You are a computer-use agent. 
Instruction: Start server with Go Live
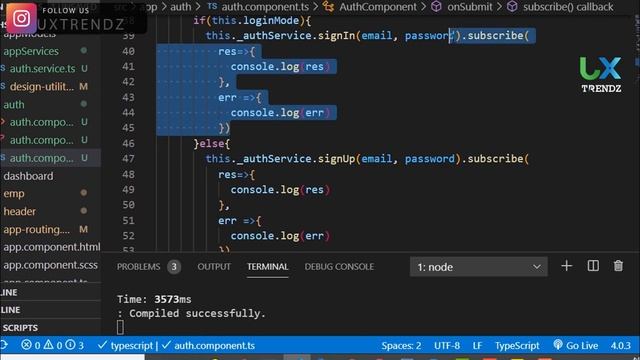pyautogui.click(x=576, y=346)
